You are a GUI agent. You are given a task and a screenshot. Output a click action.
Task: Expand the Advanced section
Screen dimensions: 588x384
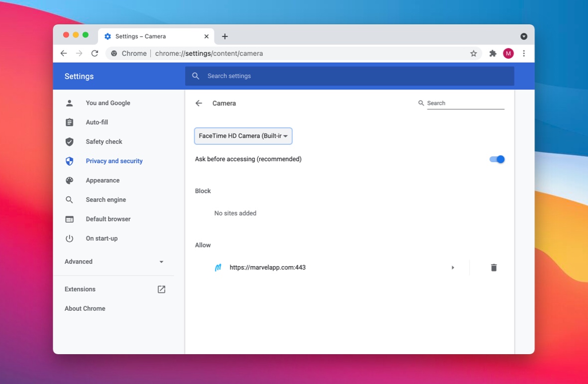pos(114,262)
